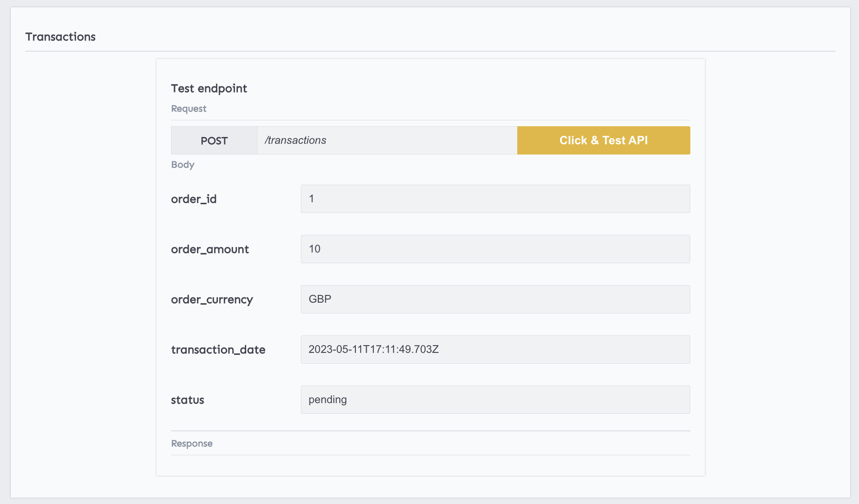Focus the /transactions endpoint path field

click(x=387, y=141)
